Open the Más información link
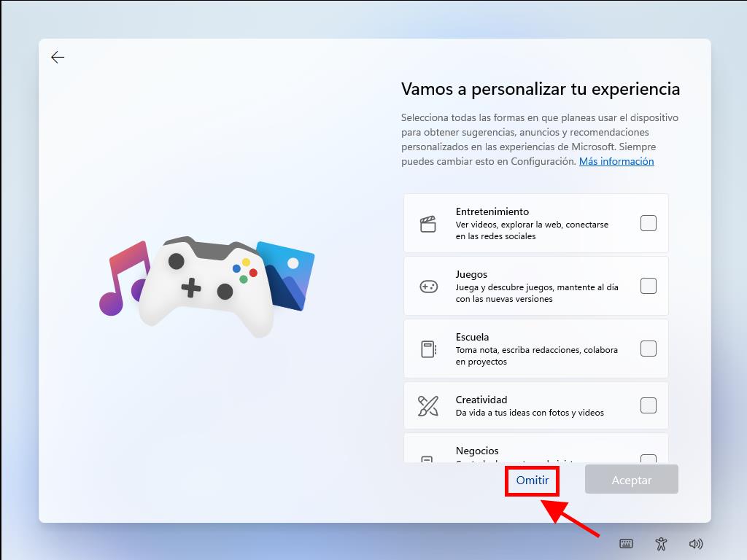The height and width of the screenshot is (560, 747). tap(616, 161)
